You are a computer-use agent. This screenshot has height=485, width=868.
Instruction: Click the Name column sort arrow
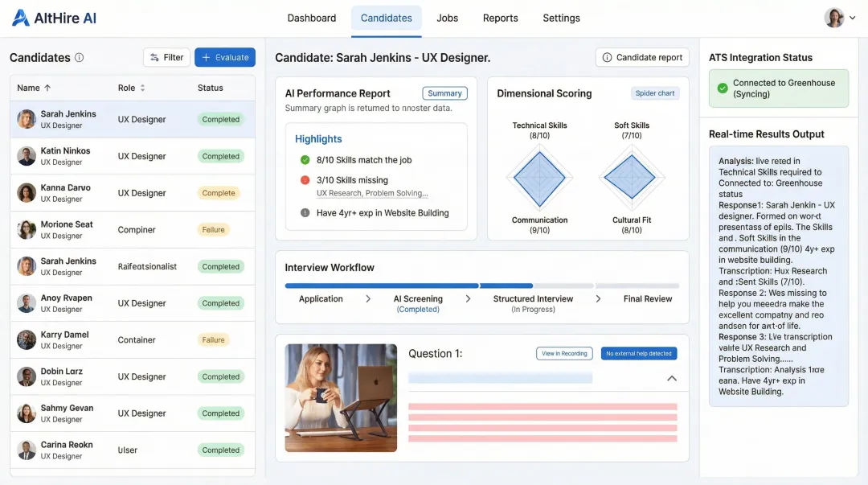tap(46, 88)
